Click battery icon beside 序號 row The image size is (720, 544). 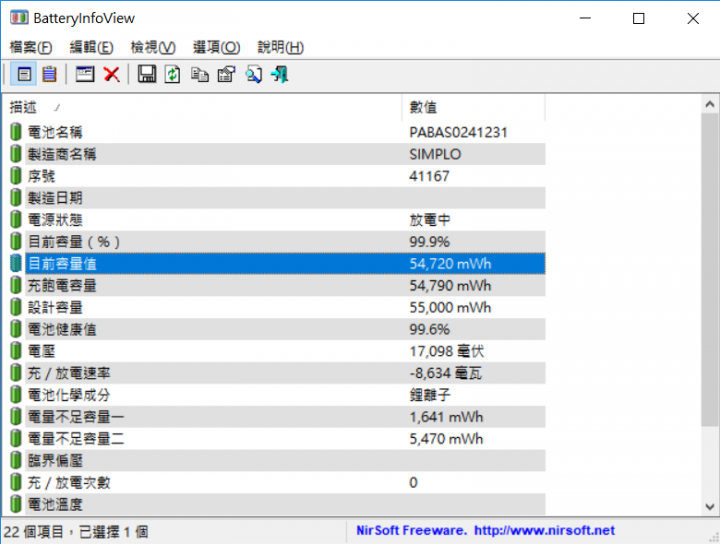coord(16,176)
